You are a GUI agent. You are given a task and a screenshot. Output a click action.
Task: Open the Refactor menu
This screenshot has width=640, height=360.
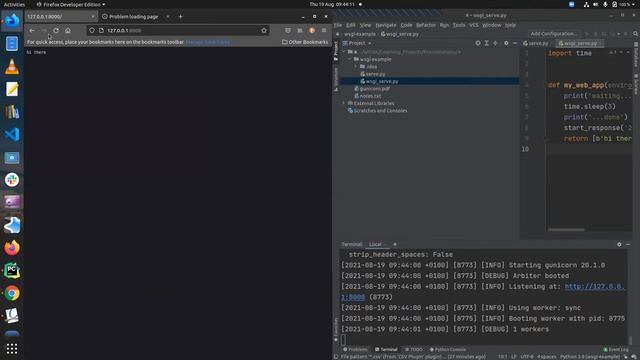[426, 25]
